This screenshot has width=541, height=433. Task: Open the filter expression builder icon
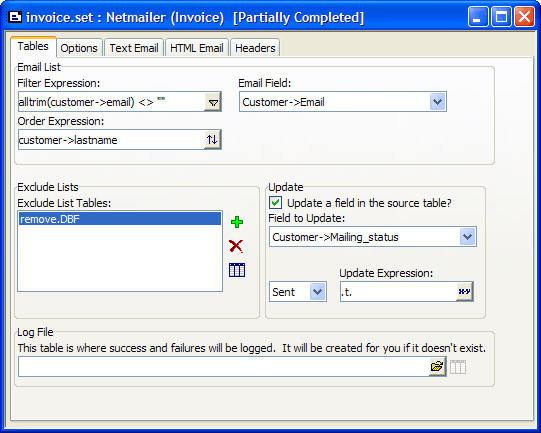(x=213, y=102)
